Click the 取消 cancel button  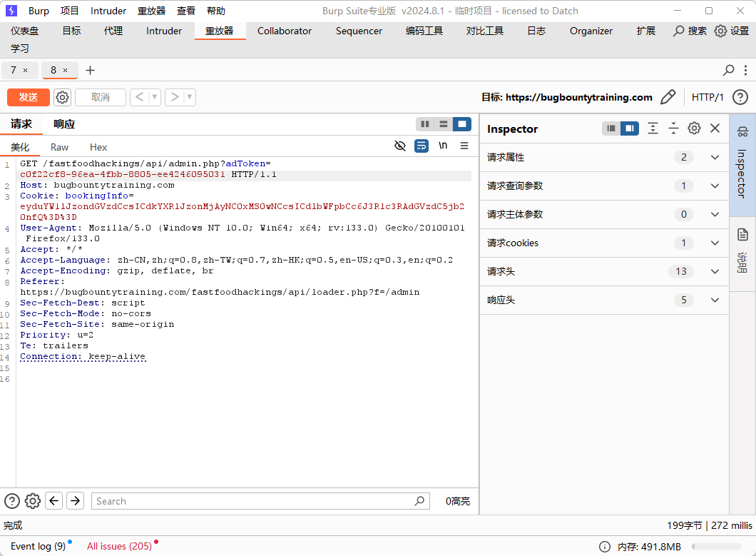pyautogui.click(x=101, y=98)
